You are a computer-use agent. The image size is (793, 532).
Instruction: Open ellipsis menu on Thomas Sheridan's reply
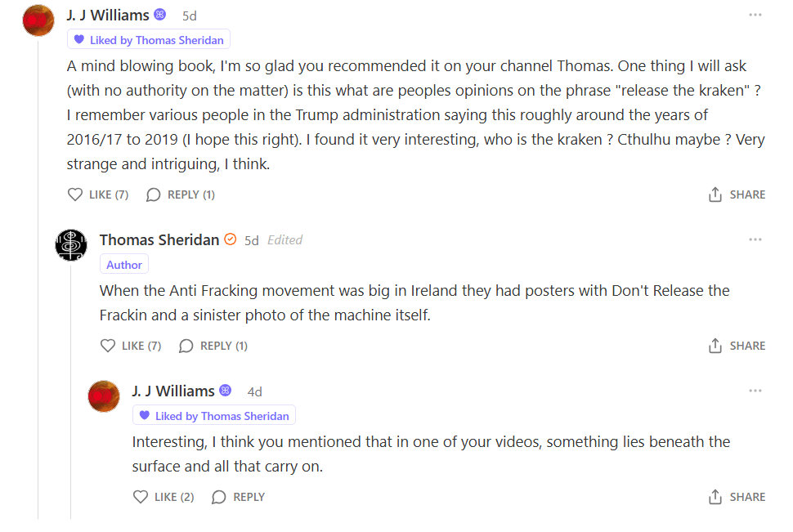point(755,239)
